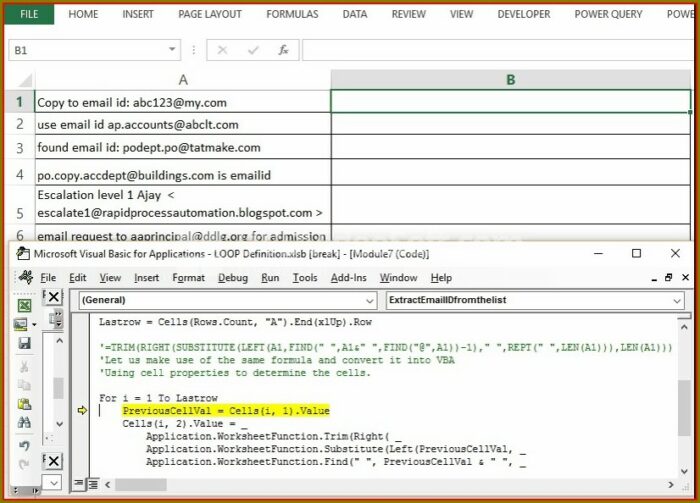Open the Excel FILE tab
The width and height of the screenshot is (700, 503).
click(29, 14)
